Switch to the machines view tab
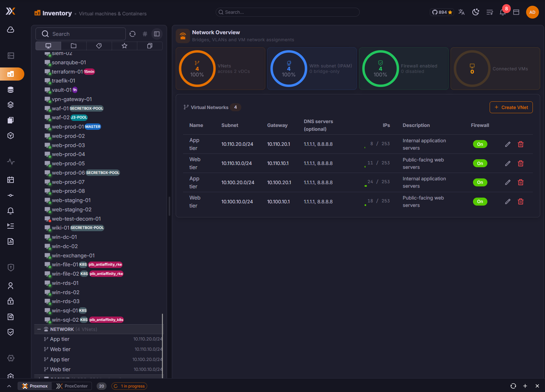The height and width of the screenshot is (392, 545). point(48,46)
